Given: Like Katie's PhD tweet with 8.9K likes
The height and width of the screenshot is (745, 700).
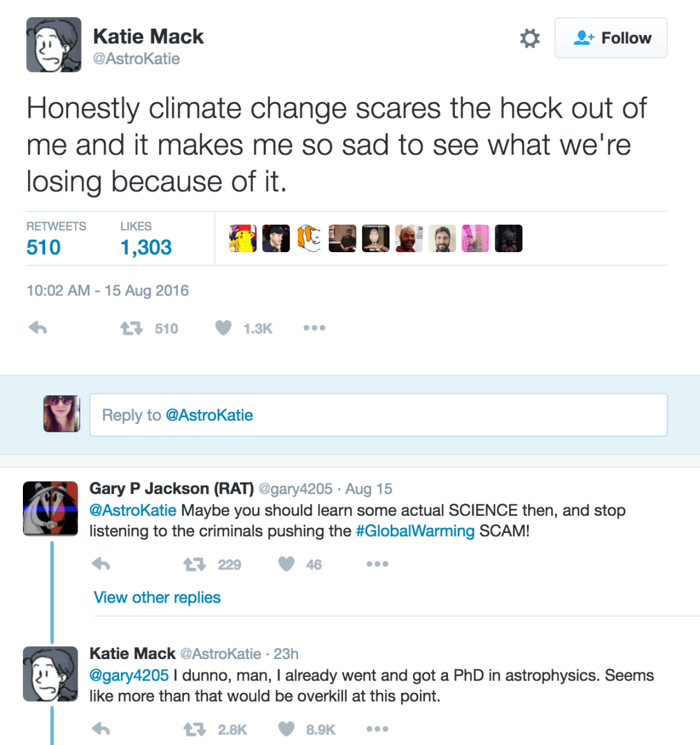Looking at the screenshot, I should coord(286,729).
